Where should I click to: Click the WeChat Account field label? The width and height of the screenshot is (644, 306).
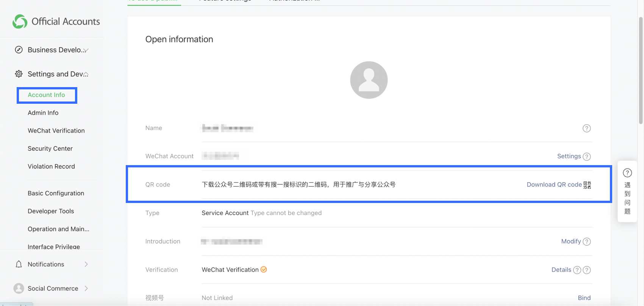point(169,156)
